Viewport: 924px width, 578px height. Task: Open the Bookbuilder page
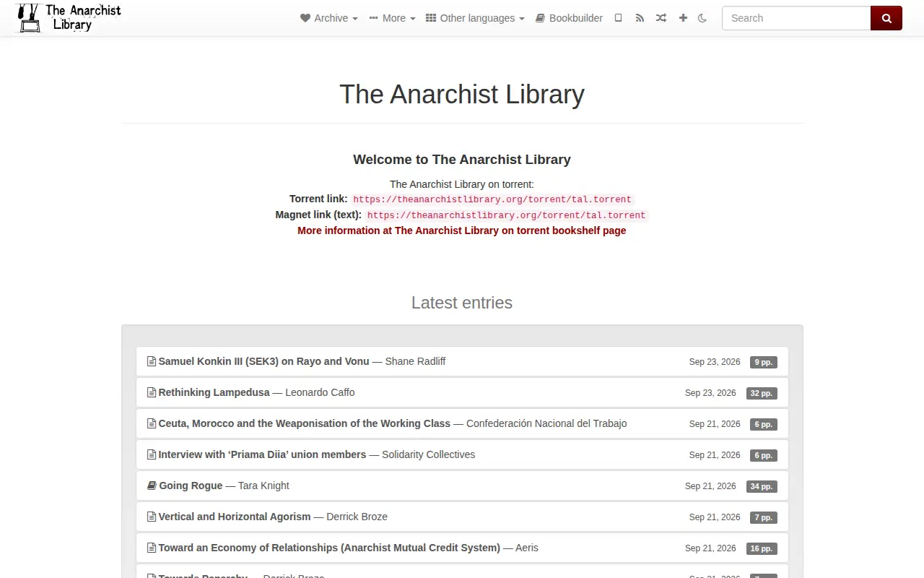pyautogui.click(x=569, y=18)
